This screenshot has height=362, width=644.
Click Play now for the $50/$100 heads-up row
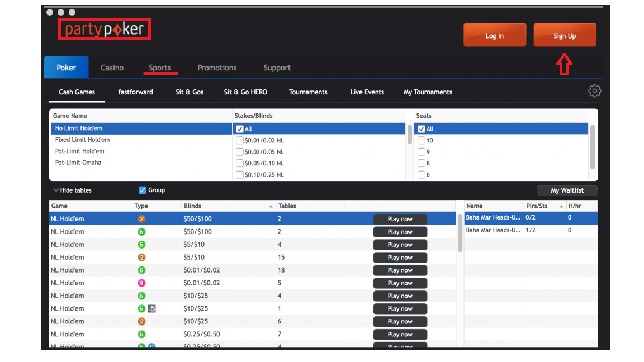pos(400,219)
